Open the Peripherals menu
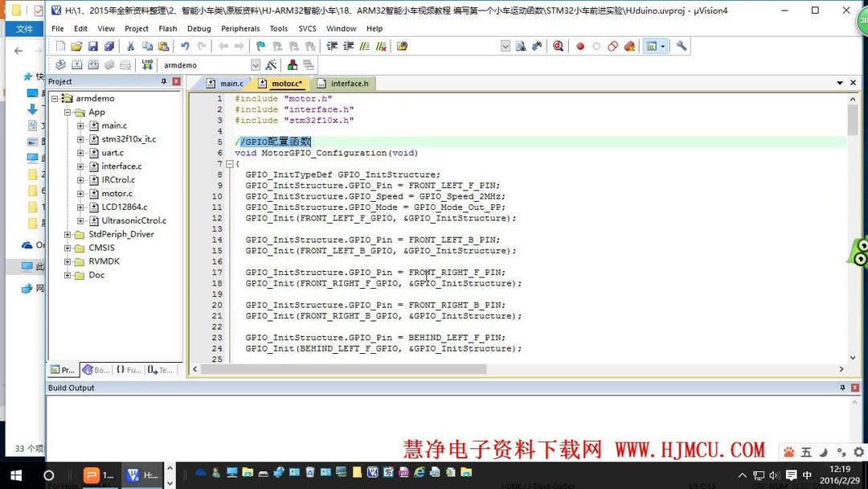The width and height of the screenshot is (868, 489). click(240, 28)
